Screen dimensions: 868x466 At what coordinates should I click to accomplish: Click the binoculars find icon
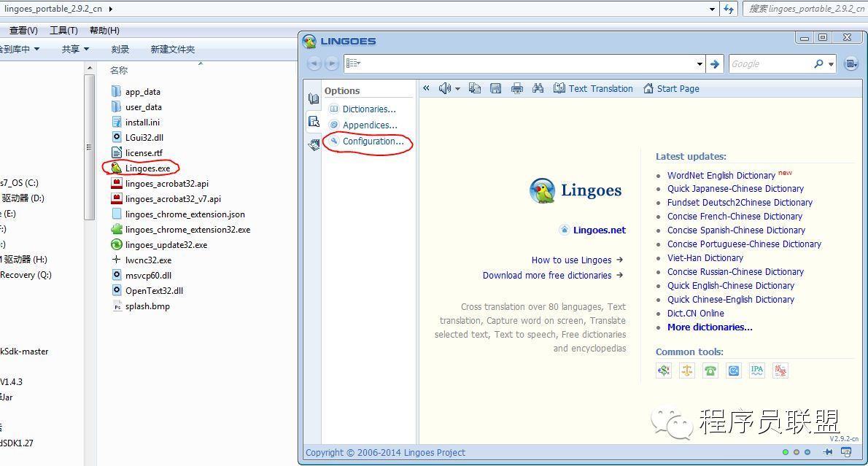[x=538, y=88]
